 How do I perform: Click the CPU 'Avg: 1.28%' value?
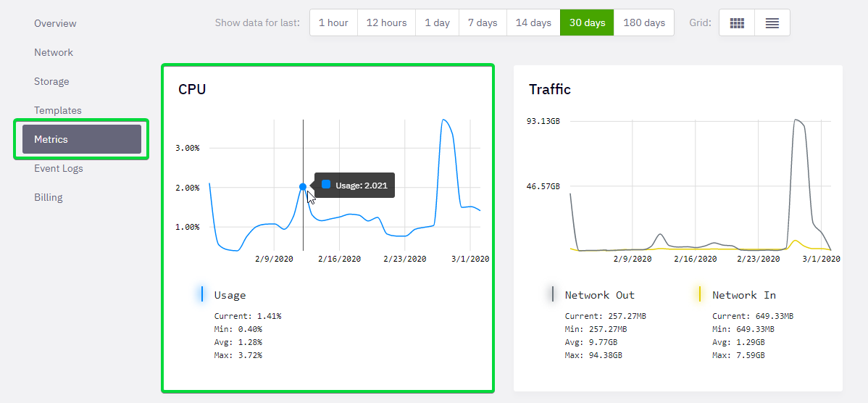coord(238,342)
